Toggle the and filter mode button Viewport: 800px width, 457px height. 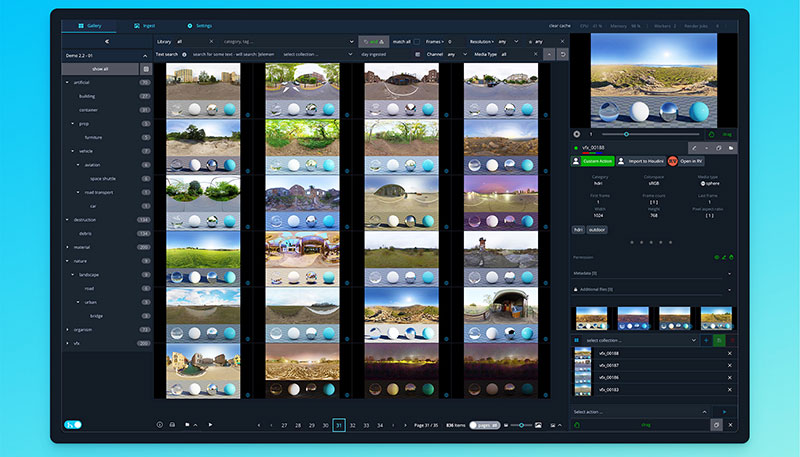tap(374, 41)
